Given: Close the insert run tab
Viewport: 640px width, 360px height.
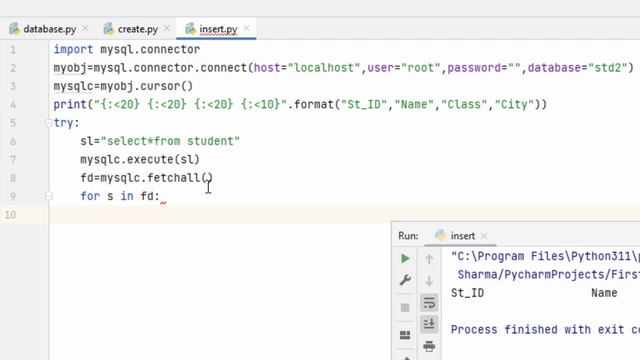Looking at the screenshot, I should coord(484,236).
